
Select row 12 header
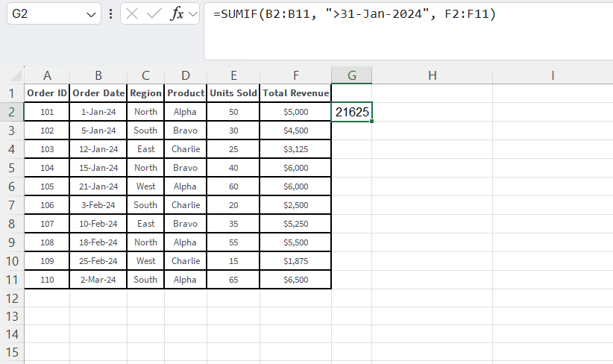click(x=12, y=298)
